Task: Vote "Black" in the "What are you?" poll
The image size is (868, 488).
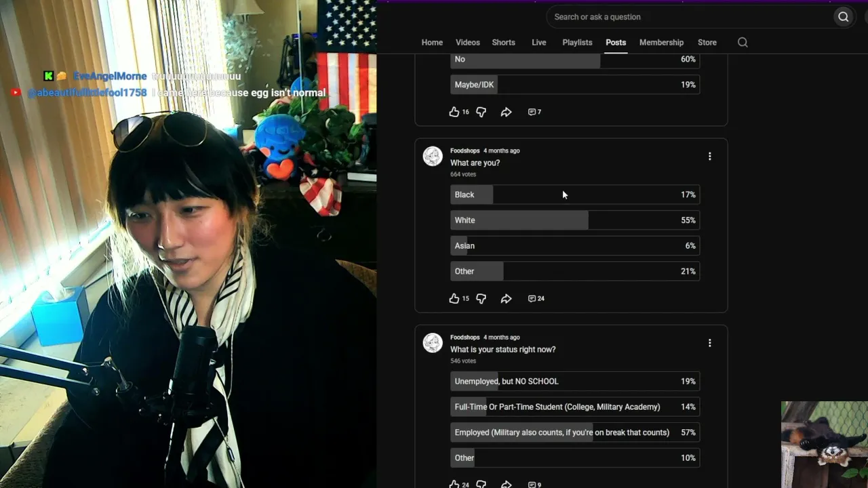Action: pos(575,195)
